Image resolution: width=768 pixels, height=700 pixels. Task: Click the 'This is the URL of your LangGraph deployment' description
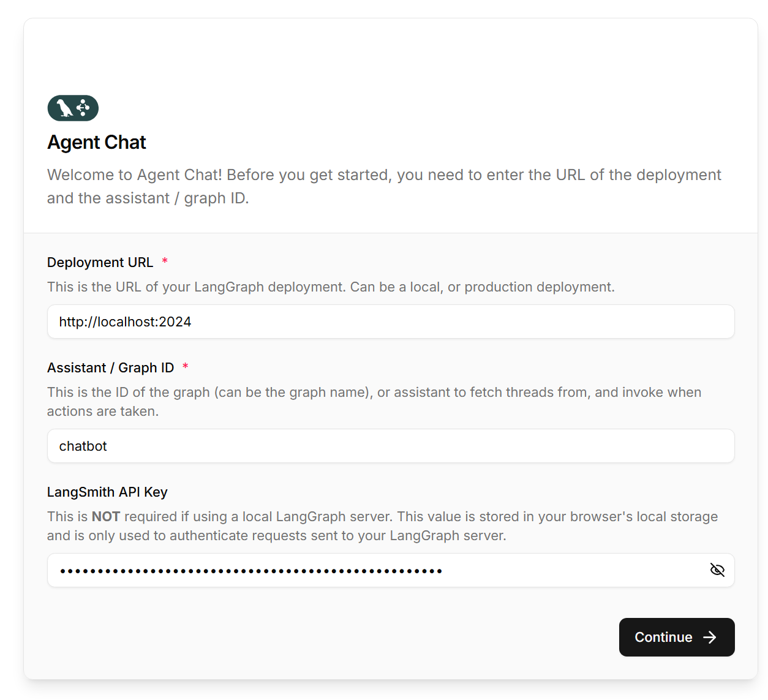click(331, 287)
